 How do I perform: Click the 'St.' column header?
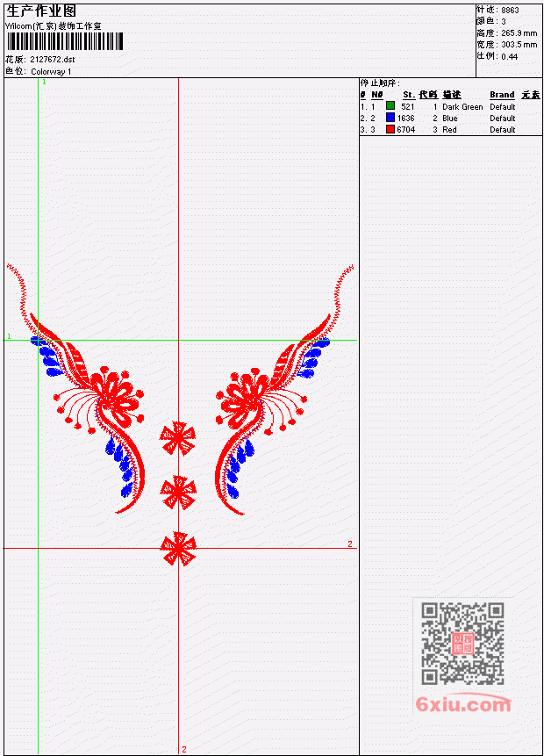[409, 95]
